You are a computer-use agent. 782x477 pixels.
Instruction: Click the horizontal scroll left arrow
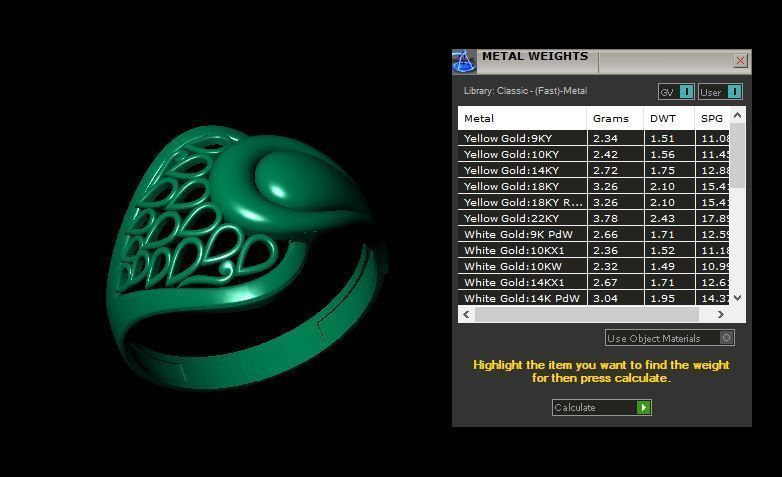click(x=466, y=314)
